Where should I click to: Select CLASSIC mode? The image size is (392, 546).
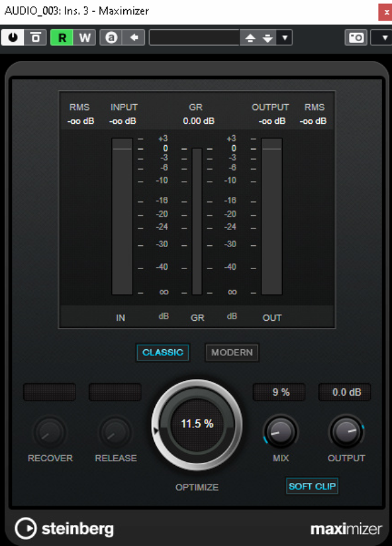163,353
